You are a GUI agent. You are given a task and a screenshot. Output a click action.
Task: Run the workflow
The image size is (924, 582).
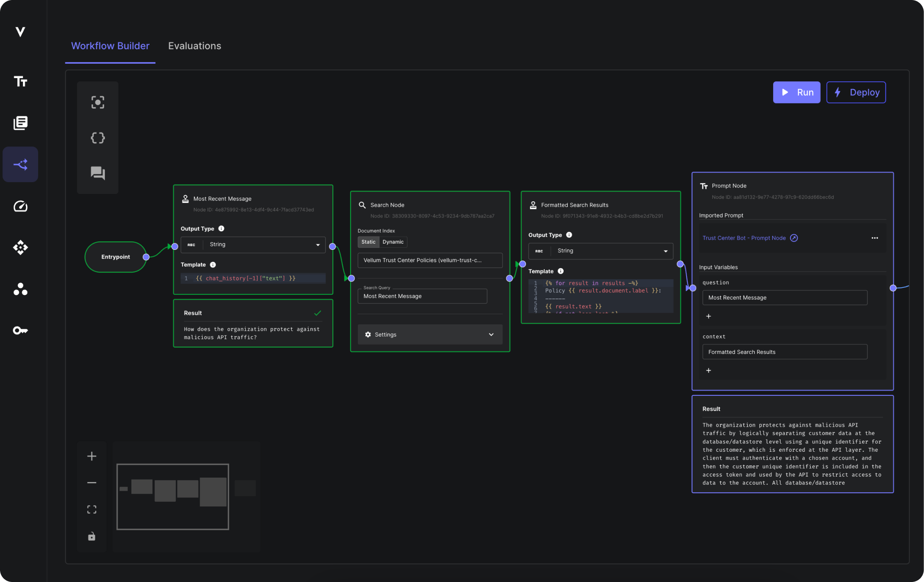pos(796,92)
